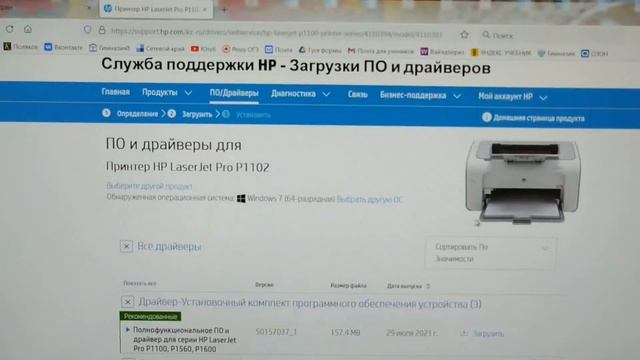Close the HP LaserJet Pro browser tab
Viewport: 640px width, 360px height.
coord(205,9)
